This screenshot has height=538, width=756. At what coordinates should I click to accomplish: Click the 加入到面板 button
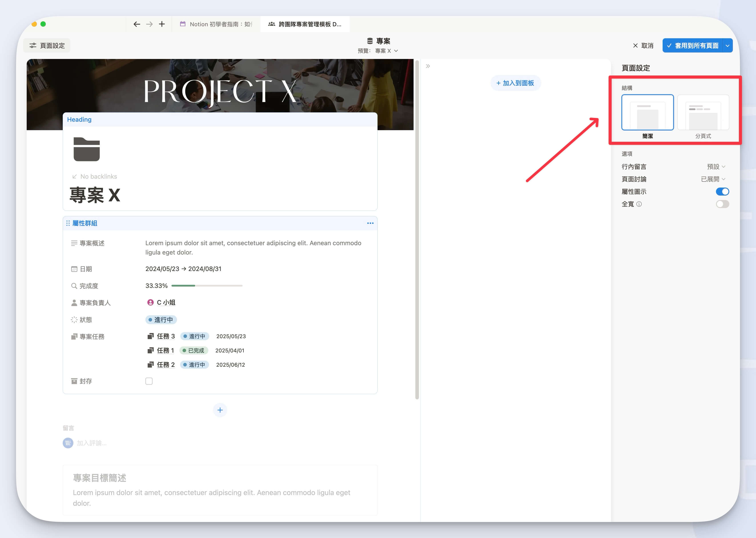pos(515,83)
